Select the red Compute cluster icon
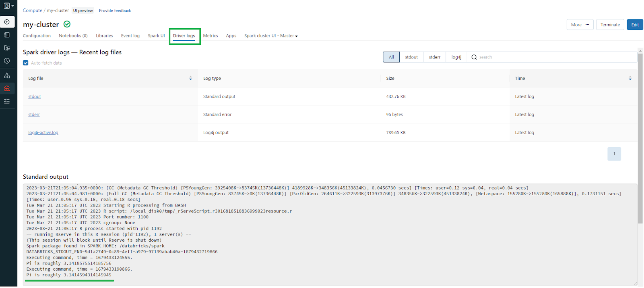This screenshot has height=288, width=644. [7, 88]
